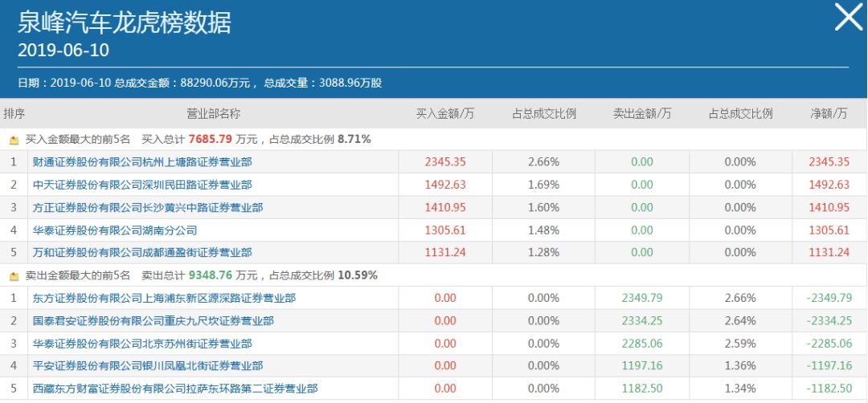The image size is (868, 403).
Task: Select net amount -2285.06 in 华泰证券北京 row
Action: (x=829, y=344)
